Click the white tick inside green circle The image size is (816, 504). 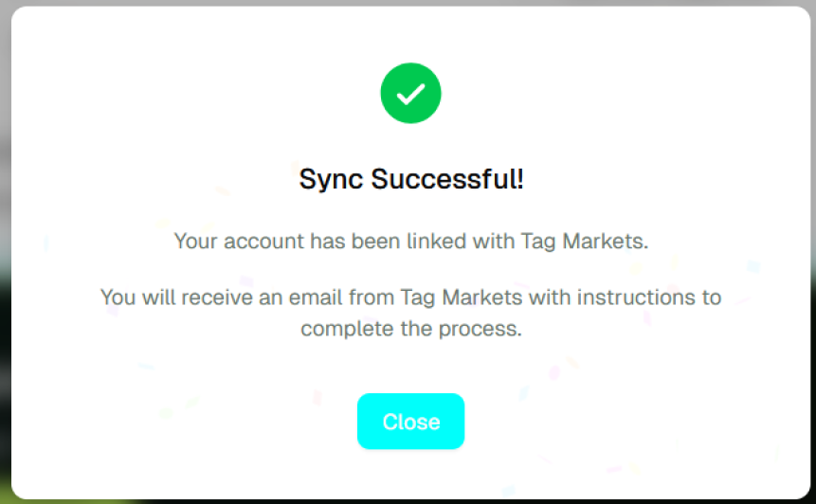[x=410, y=94]
